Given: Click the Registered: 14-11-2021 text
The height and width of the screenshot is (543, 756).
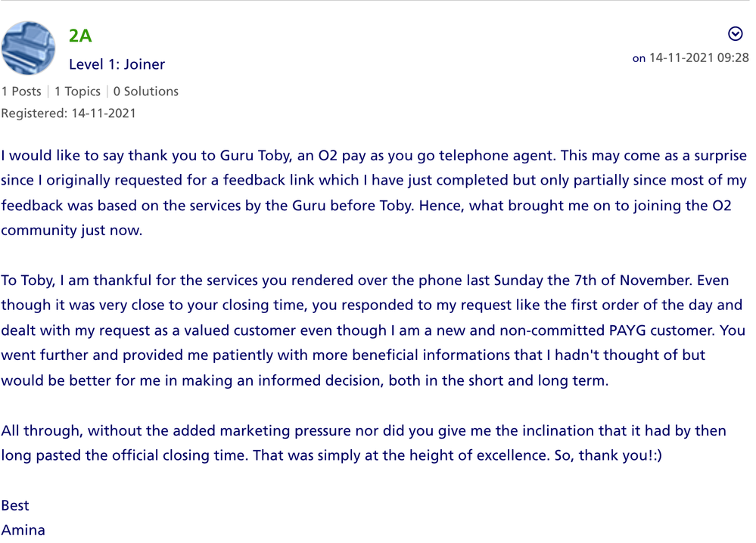Looking at the screenshot, I should pyautogui.click(x=69, y=113).
